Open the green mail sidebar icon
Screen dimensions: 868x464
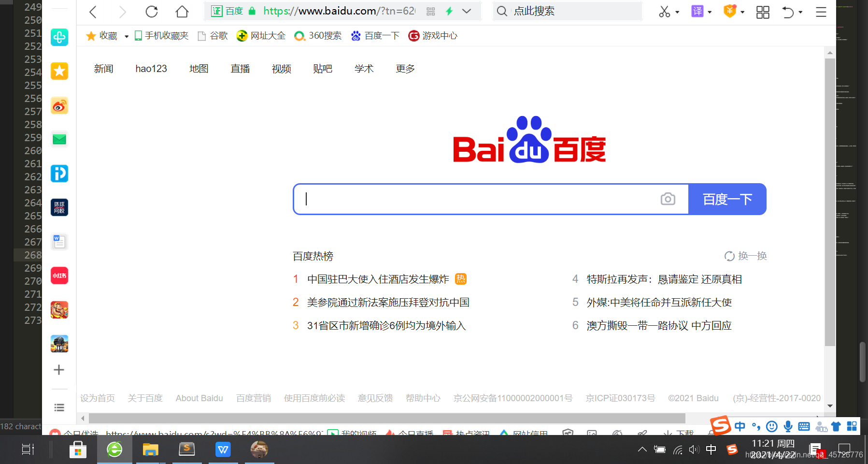point(59,139)
